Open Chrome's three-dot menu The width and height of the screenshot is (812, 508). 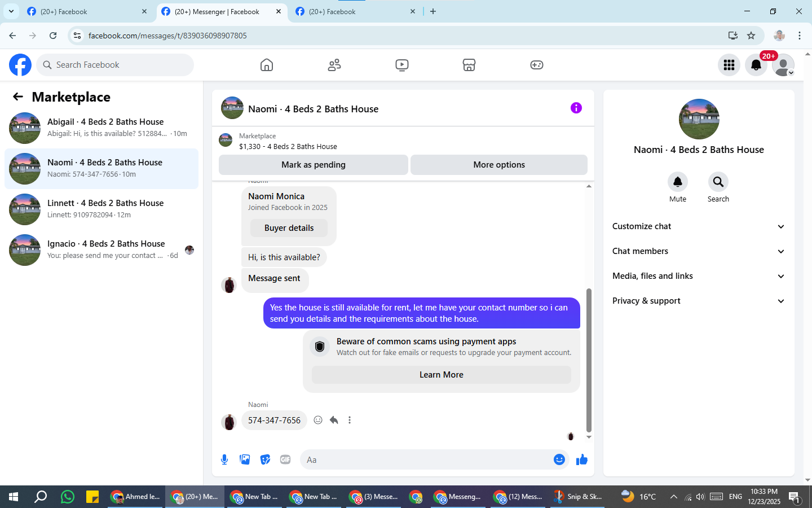click(800, 36)
